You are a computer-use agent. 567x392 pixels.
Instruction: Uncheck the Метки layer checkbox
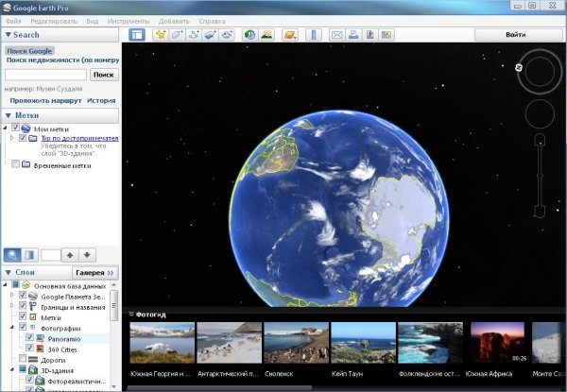pos(23,316)
